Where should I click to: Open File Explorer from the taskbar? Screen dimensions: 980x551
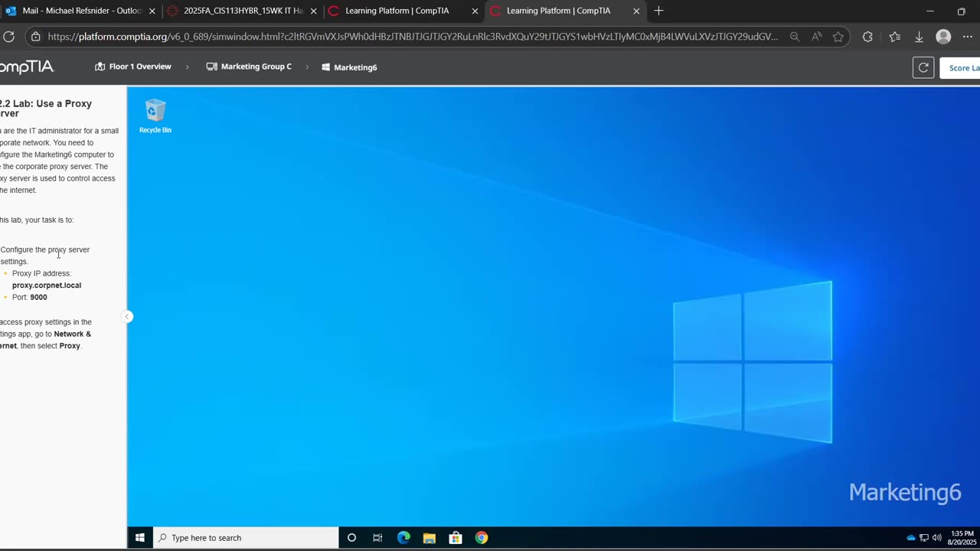pyautogui.click(x=430, y=538)
